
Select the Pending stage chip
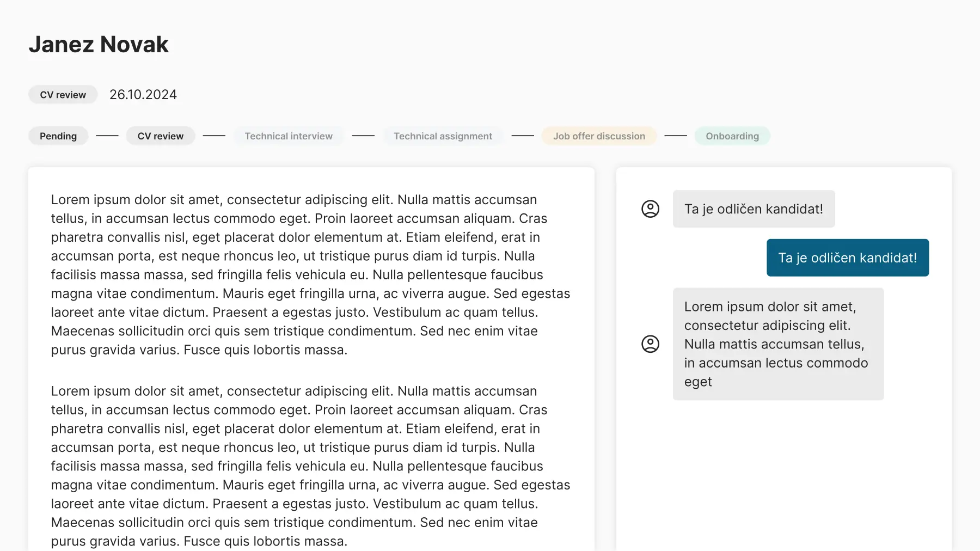tap(58, 136)
